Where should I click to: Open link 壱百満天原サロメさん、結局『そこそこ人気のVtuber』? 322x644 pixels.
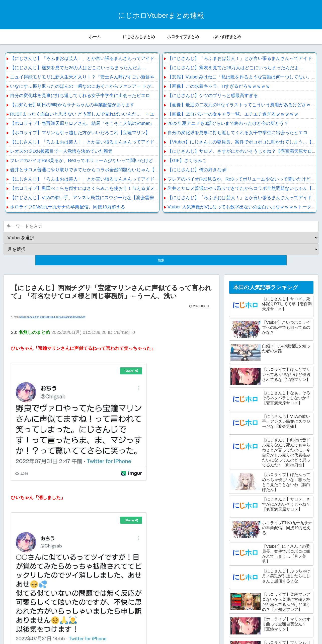click(84, 123)
